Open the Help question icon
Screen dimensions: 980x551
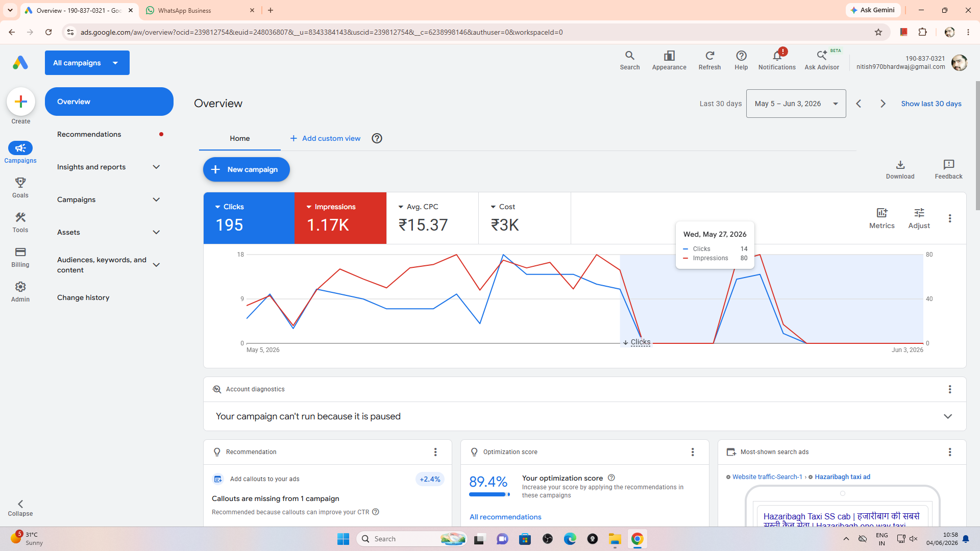[741, 60]
